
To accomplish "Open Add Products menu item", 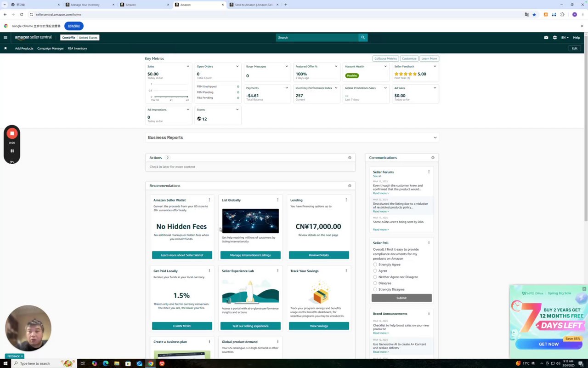I will point(24,48).
